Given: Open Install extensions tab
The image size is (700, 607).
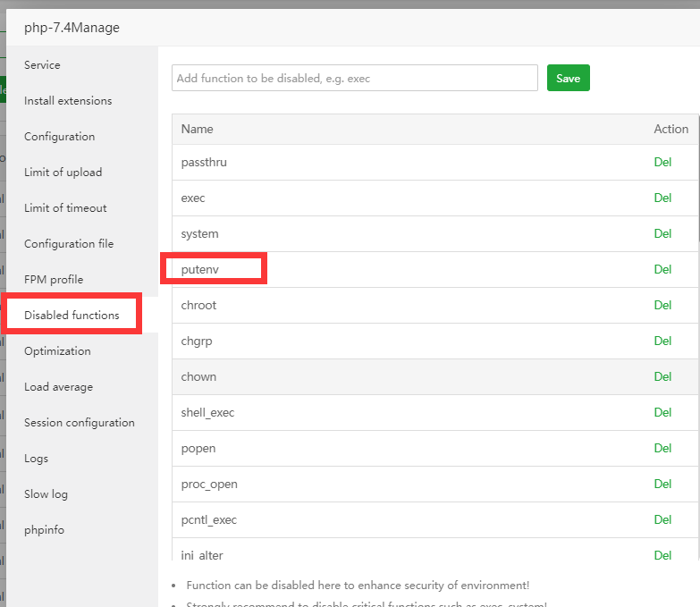Looking at the screenshot, I should coord(68,101).
